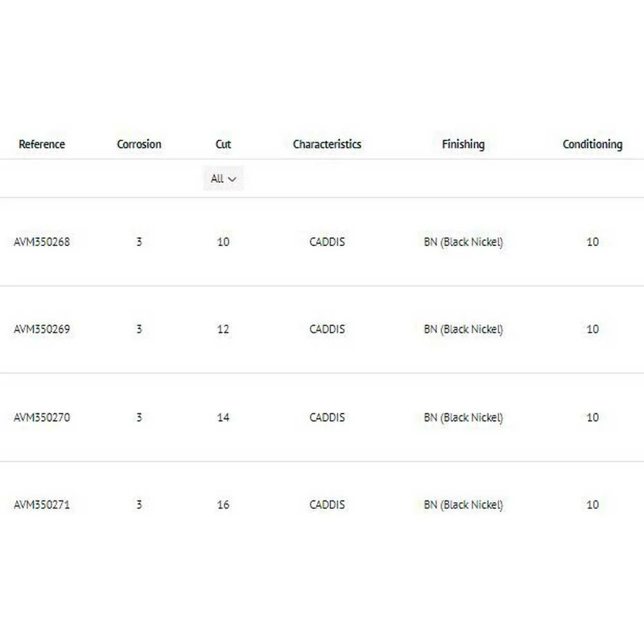Click cut size 12 value

(x=223, y=329)
